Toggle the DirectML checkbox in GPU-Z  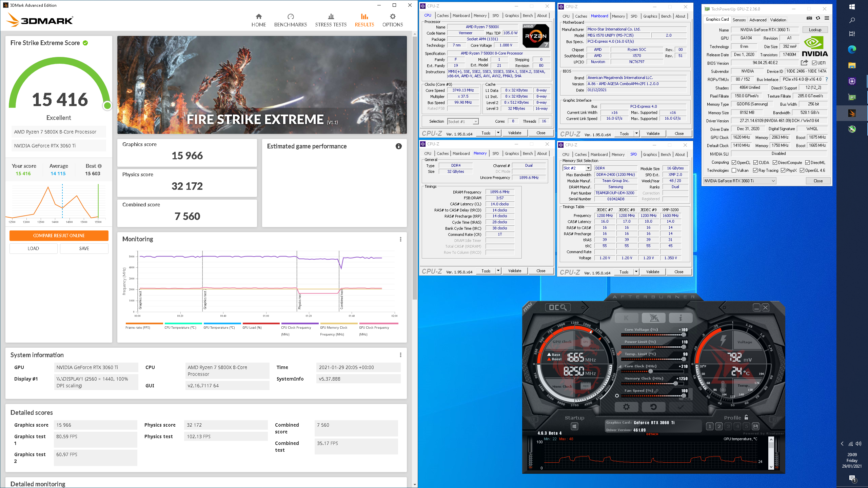coord(807,163)
